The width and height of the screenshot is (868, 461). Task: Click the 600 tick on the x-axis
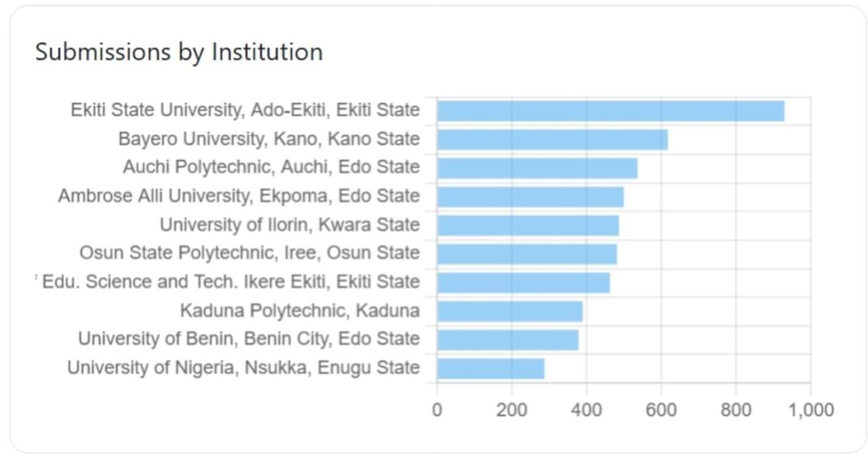coord(661,409)
